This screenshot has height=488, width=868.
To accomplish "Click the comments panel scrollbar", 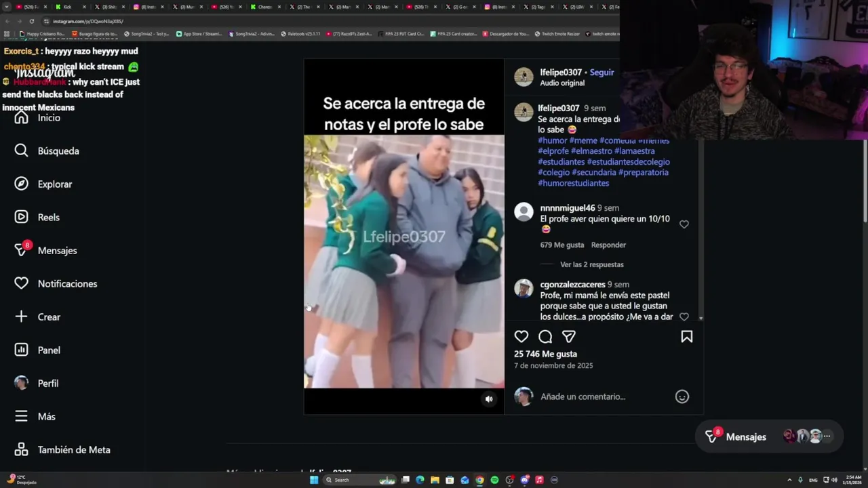I will coord(701,230).
